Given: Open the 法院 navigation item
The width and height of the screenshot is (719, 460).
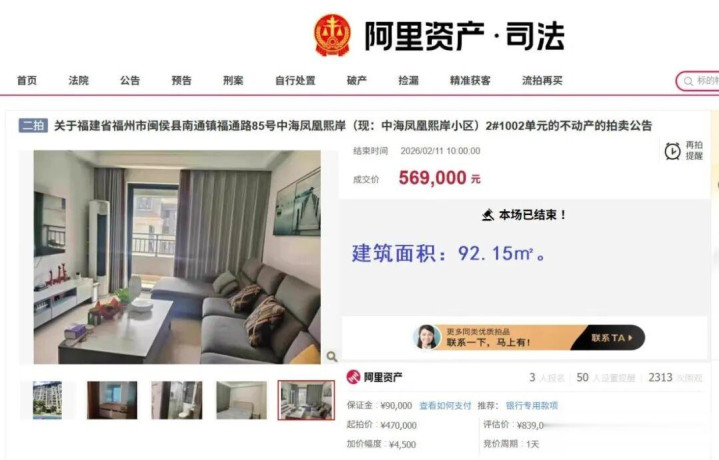Looking at the screenshot, I should click(x=78, y=81).
